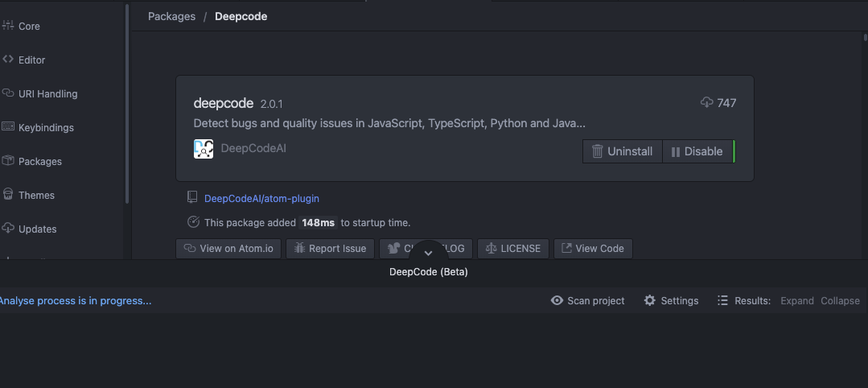This screenshot has width=868, height=388.
Task: Click the Deepcode breadcrumb text
Action: click(241, 17)
